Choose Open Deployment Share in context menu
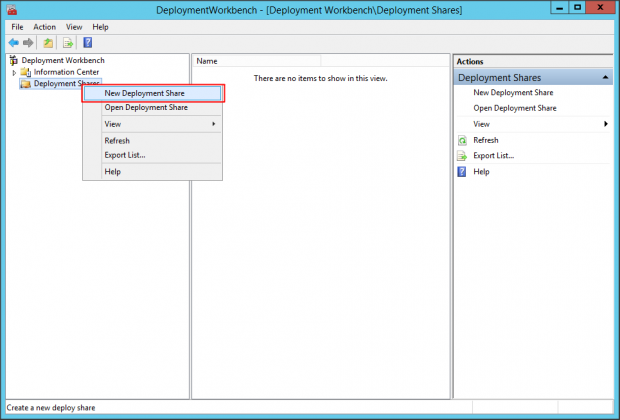 [152, 108]
